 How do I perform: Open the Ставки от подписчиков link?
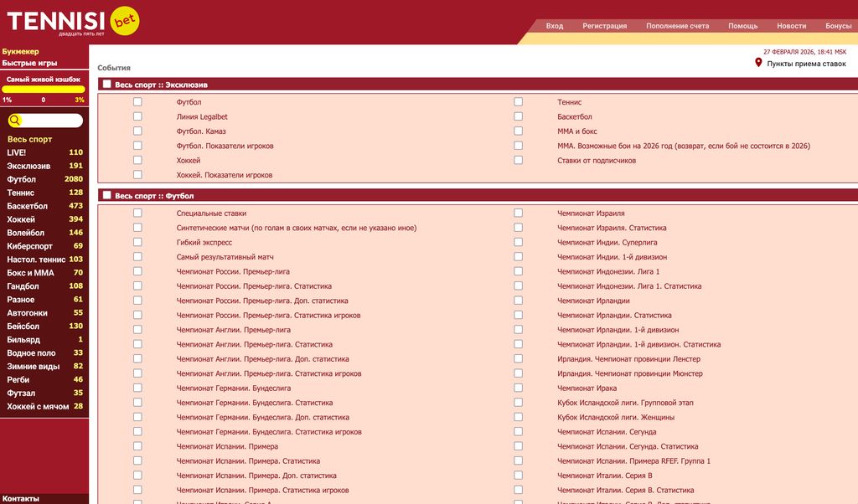tap(597, 160)
